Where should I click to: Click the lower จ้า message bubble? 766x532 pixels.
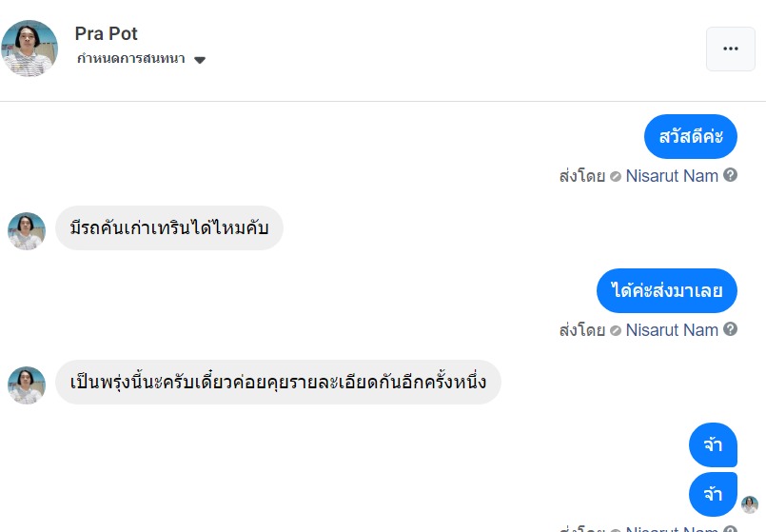[x=713, y=495]
